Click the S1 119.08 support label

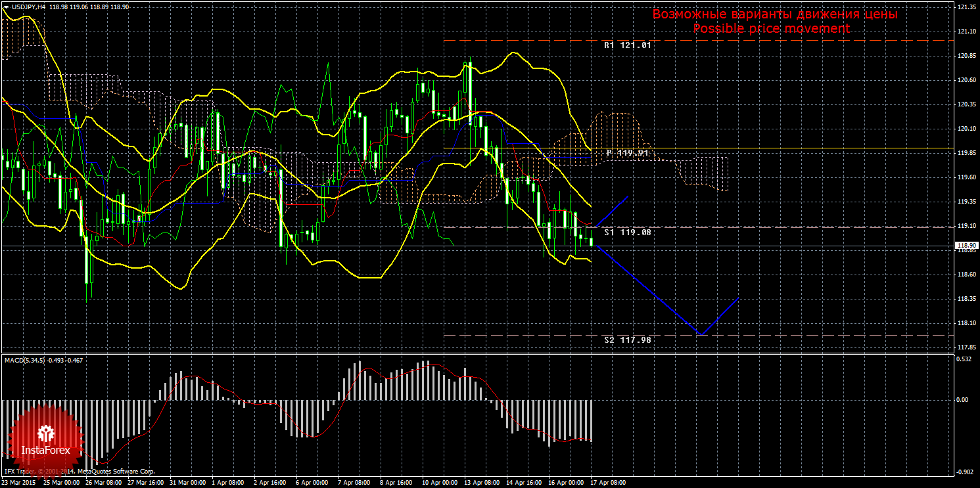(x=627, y=232)
